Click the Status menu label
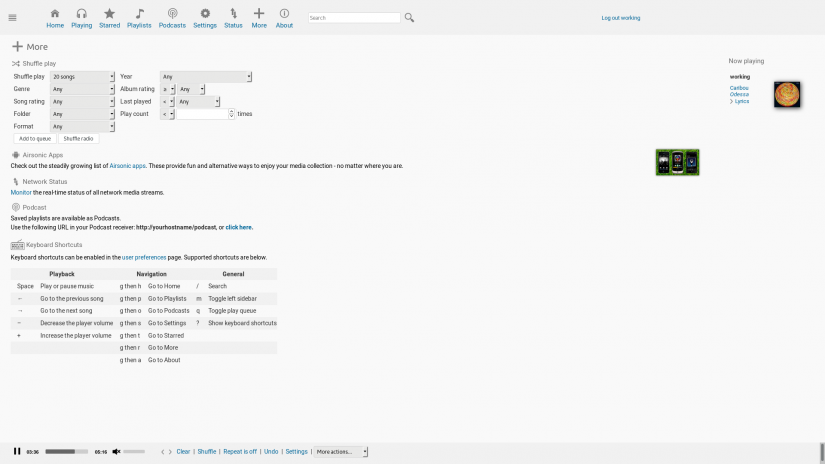The height and width of the screenshot is (464, 825). pyautogui.click(x=233, y=25)
